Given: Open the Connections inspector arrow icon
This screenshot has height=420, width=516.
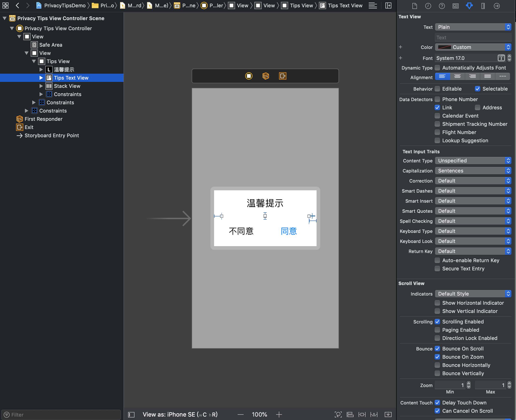Looking at the screenshot, I should tap(497, 6).
